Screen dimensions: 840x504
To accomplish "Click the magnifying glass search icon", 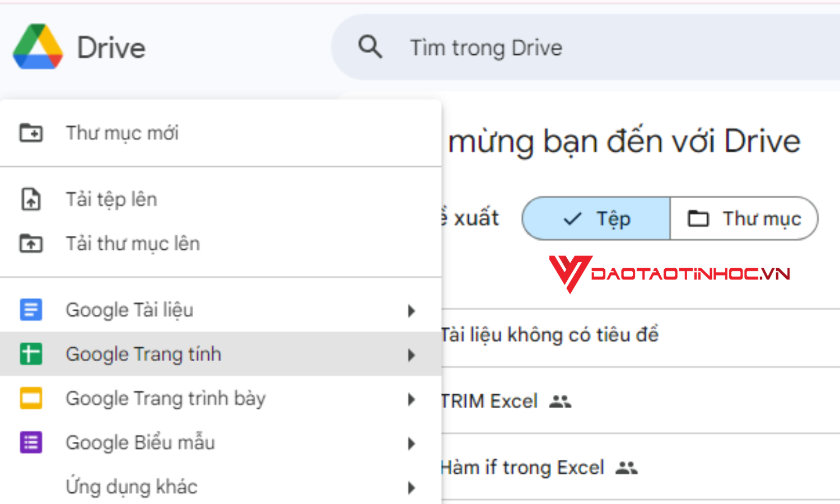I will click(370, 47).
